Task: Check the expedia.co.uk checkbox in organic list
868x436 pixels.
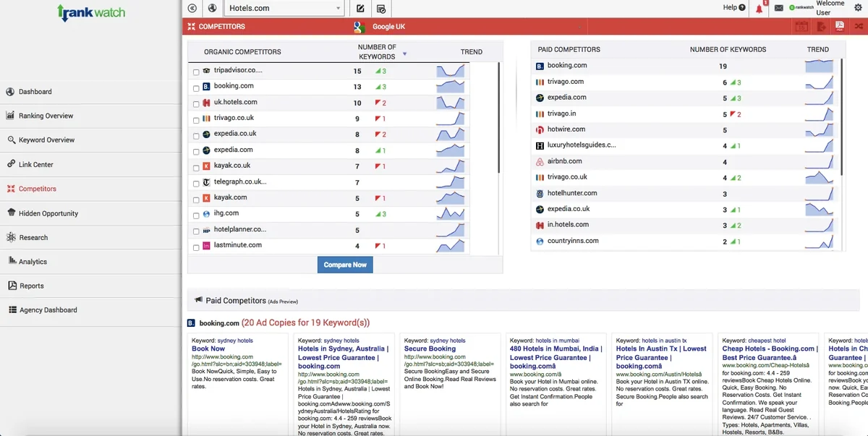Action: 196,136
